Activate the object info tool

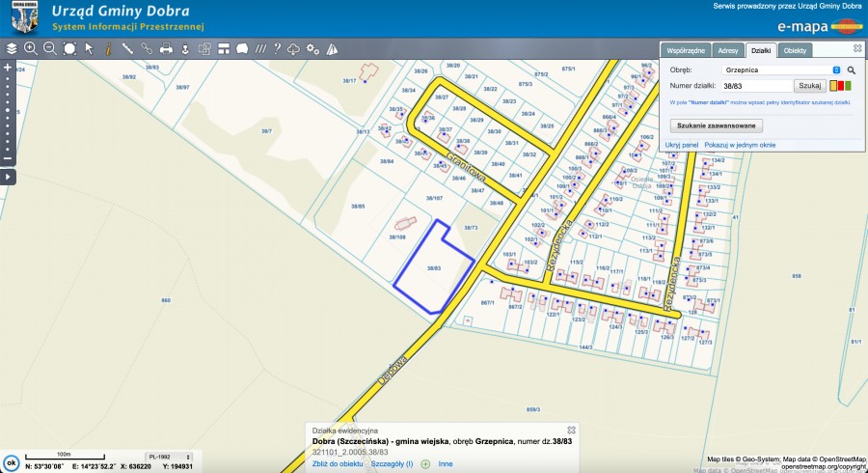point(109,47)
